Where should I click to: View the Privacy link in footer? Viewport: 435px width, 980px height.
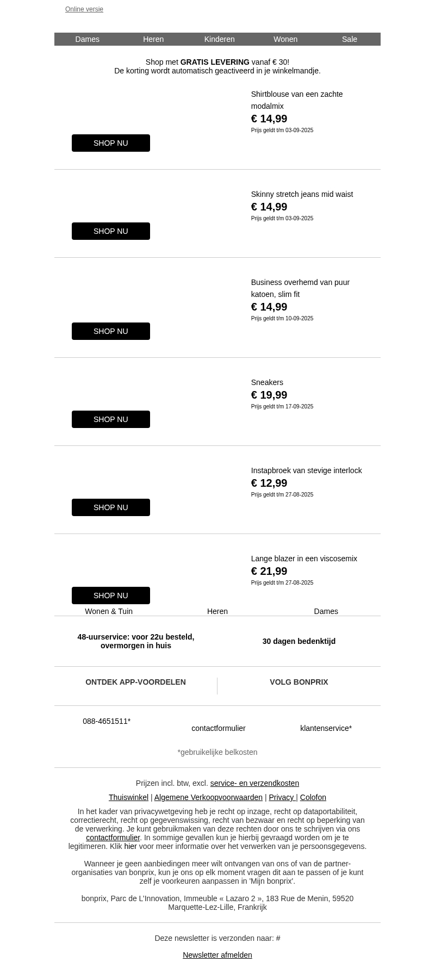point(281,797)
